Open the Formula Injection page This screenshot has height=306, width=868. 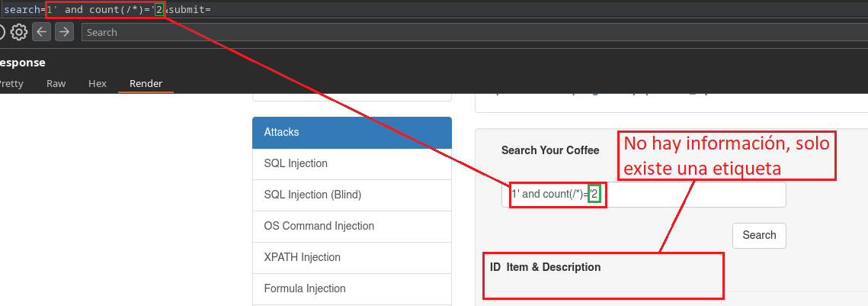point(352,288)
